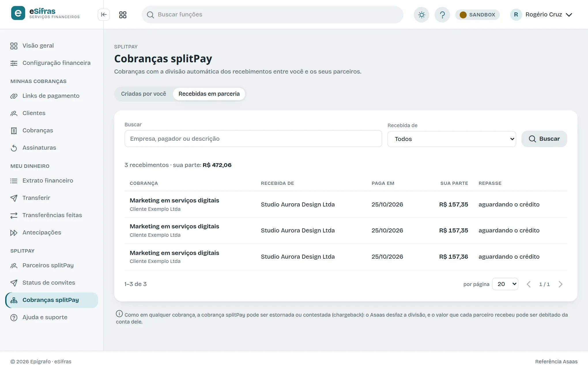Click the PAGA EM column header

pos(383,183)
